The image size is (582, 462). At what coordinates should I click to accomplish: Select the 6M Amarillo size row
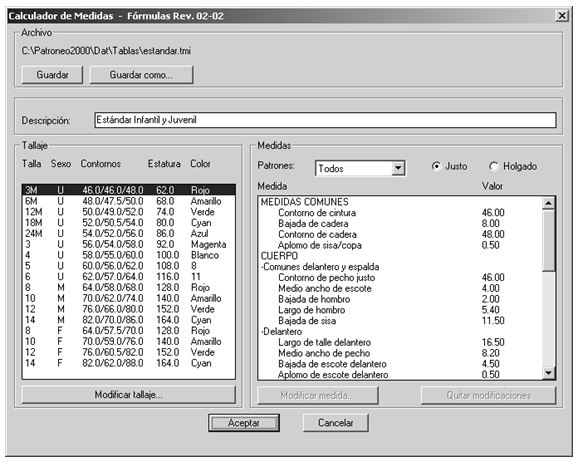click(x=128, y=201)
